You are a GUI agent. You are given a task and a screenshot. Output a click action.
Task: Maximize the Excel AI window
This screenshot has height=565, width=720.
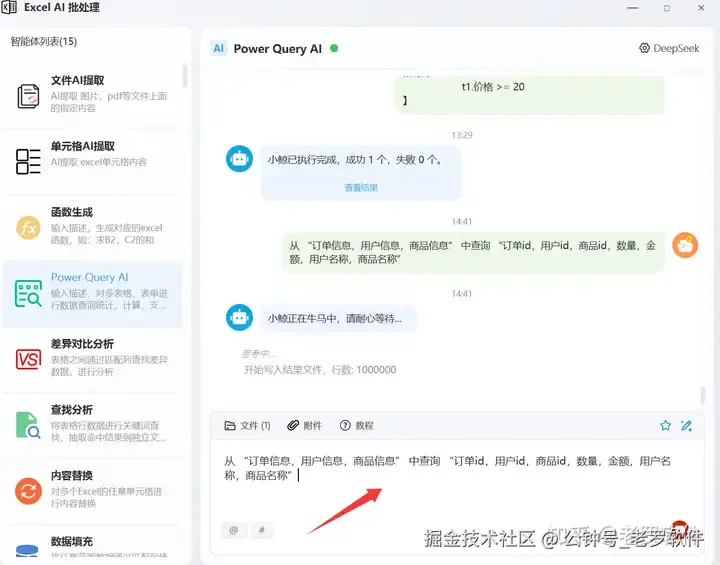[x=667, y=8]
